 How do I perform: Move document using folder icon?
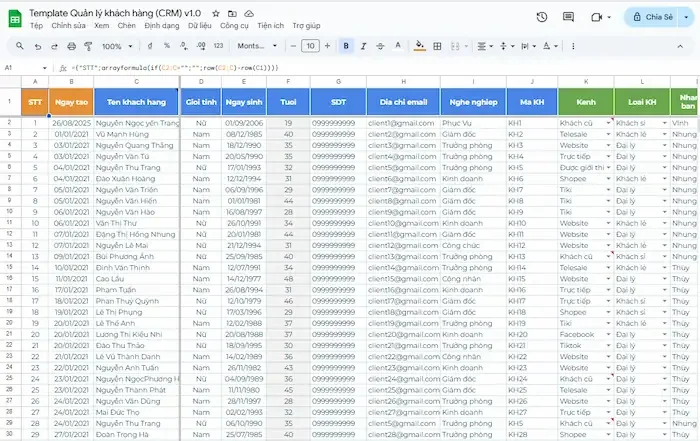coord(232,13)
